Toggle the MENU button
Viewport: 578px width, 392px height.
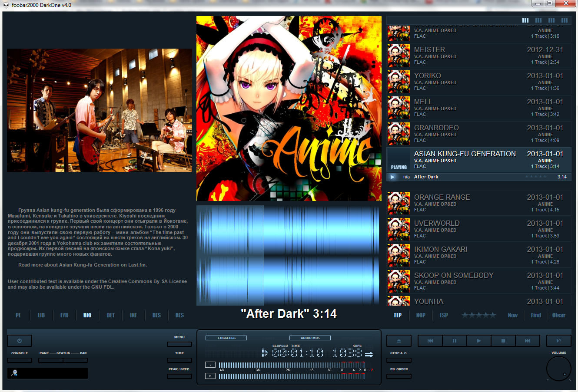tap(179, 344)
